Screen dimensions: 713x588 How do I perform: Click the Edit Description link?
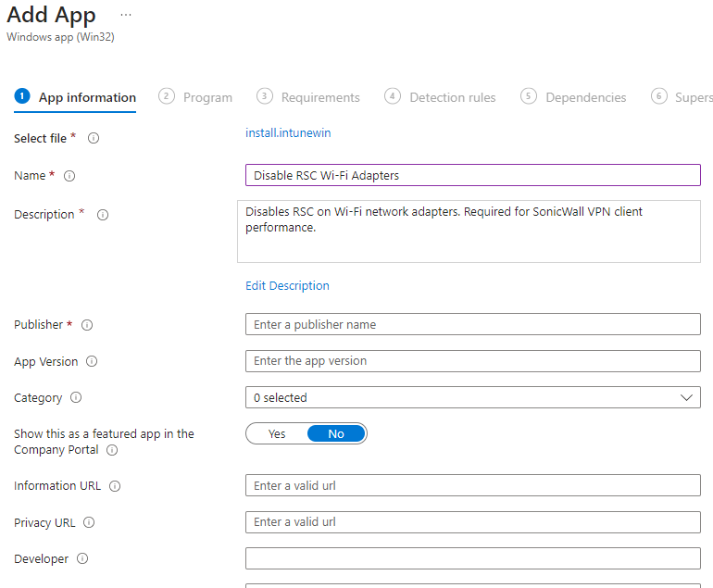(287, 286)
